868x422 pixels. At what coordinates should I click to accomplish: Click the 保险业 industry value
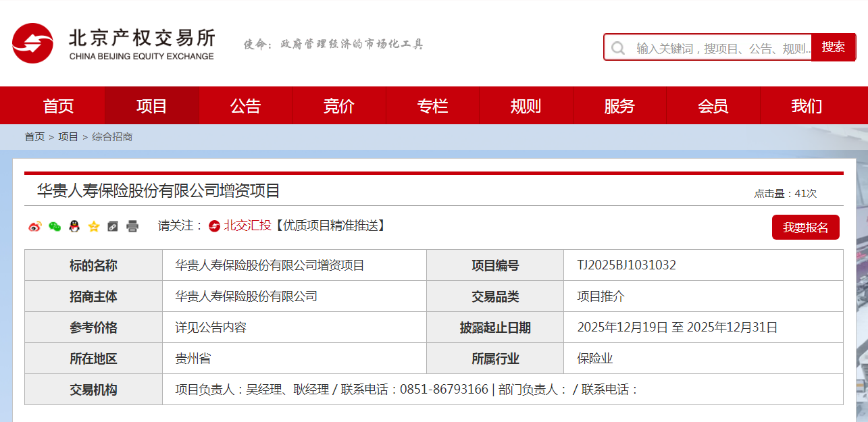(x=595, y=359)
